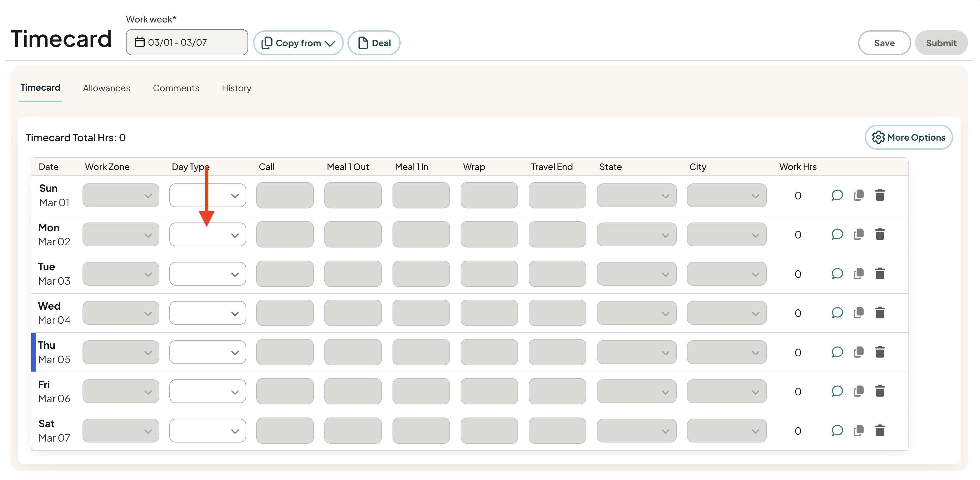Open the Day Type dropdown for Tue Mar 03
The width and height of the screenshot is (980, 480).
(x=208, y=274)
